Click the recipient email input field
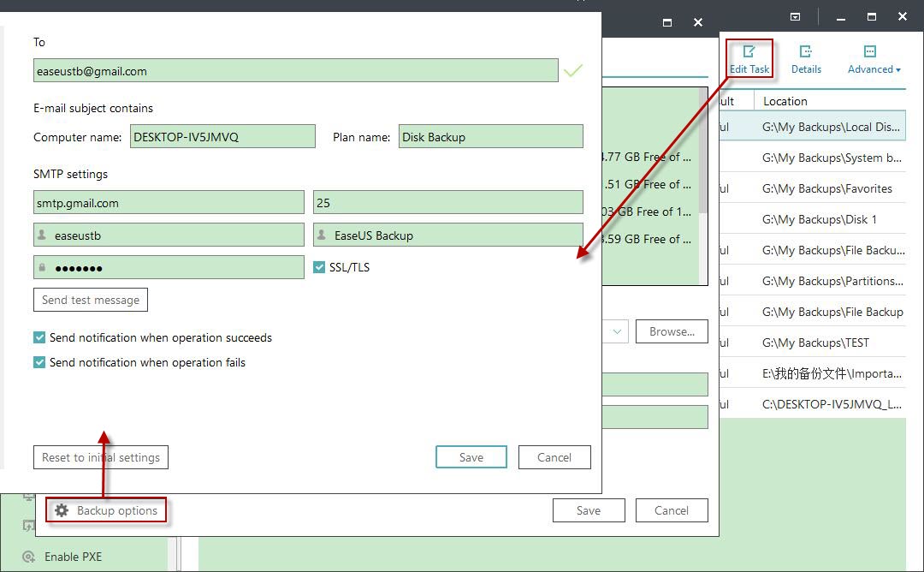The image size is (924, 572). coord(295,71)
